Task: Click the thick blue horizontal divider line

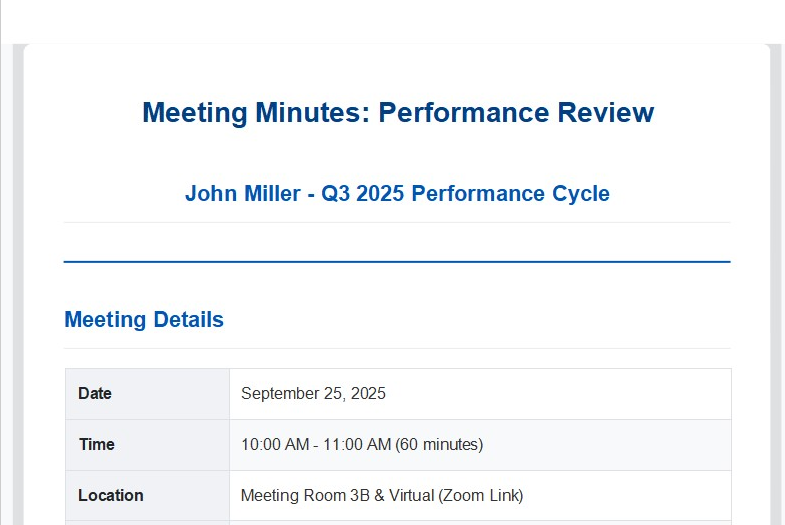Action: 398,261
